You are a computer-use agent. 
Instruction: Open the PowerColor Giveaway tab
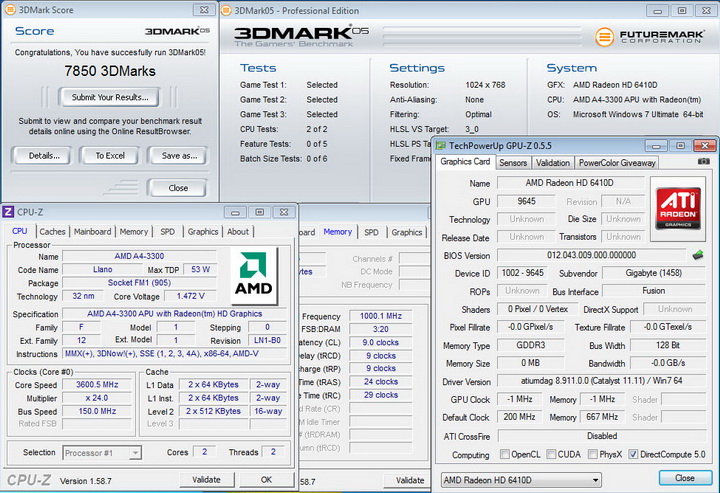pos(617,163)
